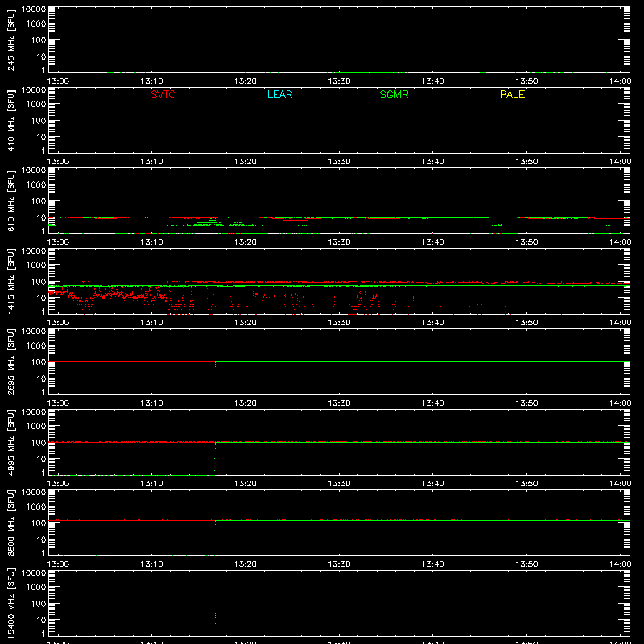Click the 13:20 tick label beneath the 610 MHz plot

[x=246, y=242]
